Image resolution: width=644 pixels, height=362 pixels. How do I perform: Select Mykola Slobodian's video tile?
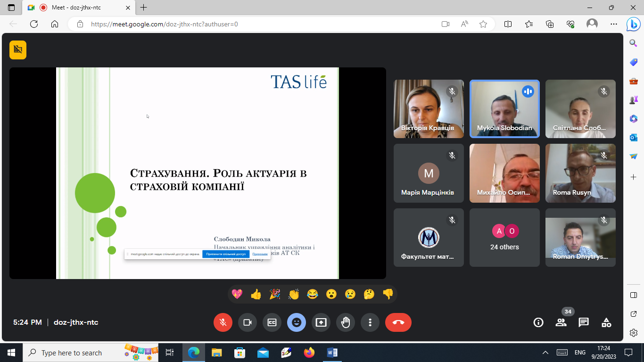(504, 109)
